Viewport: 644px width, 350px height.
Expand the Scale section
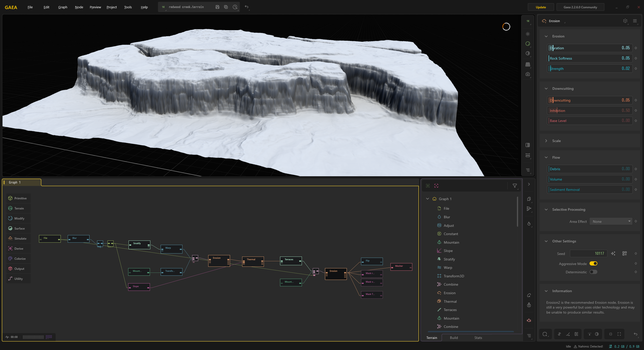(546, 141)
